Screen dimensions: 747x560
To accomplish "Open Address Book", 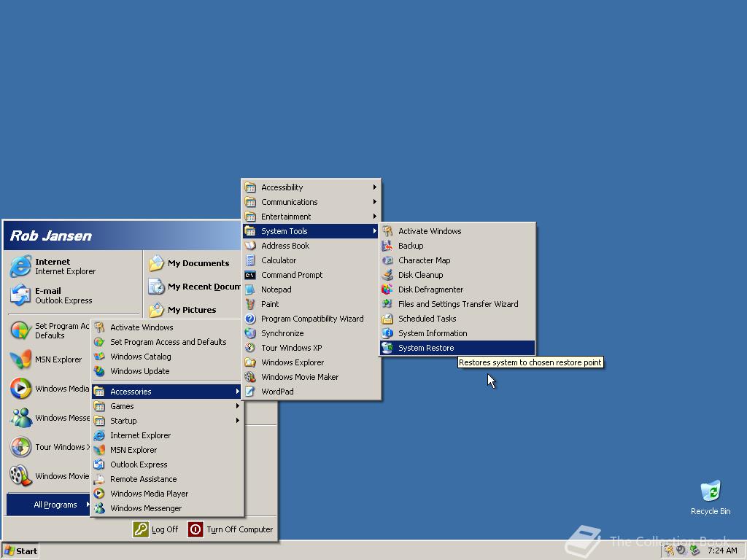I will [x=311, y=246].
